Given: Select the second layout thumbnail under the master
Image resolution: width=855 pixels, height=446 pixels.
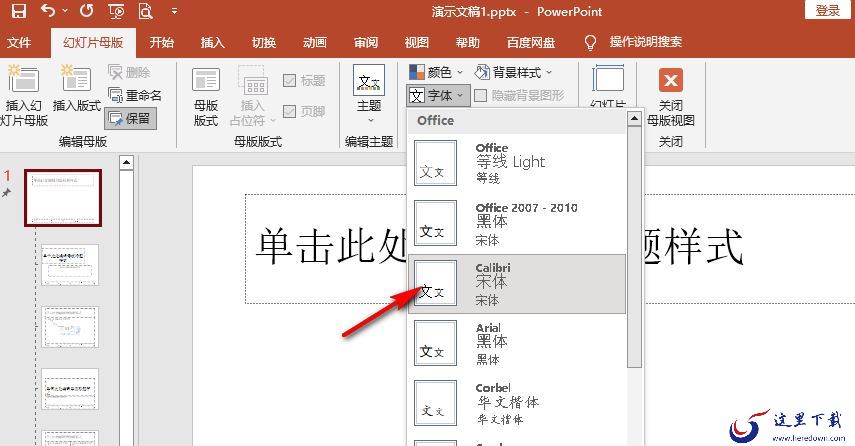Looking at the screenshot, I should click(70, 327).
